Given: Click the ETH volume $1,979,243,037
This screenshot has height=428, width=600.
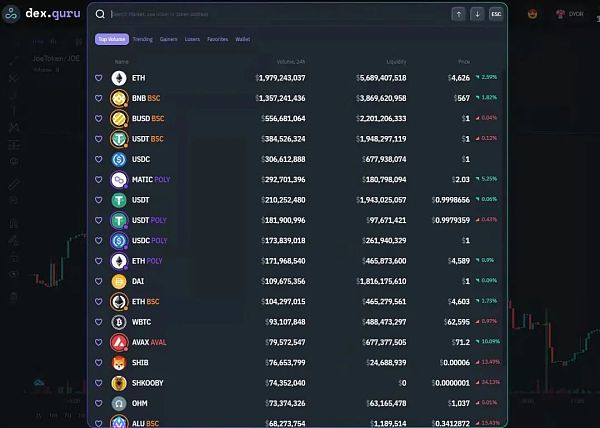Looking at the screenshot, I should point(280,78).
